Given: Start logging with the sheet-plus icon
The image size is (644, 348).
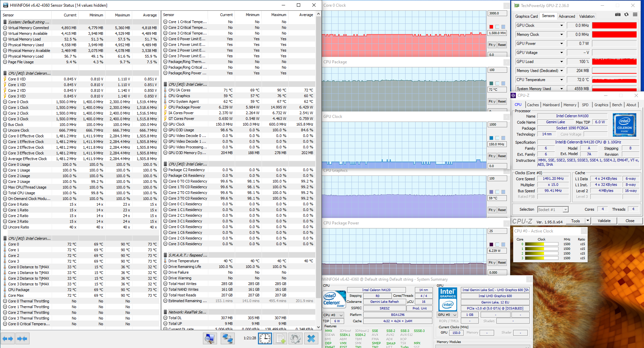Looking at the screenshot, I should 280,339.
